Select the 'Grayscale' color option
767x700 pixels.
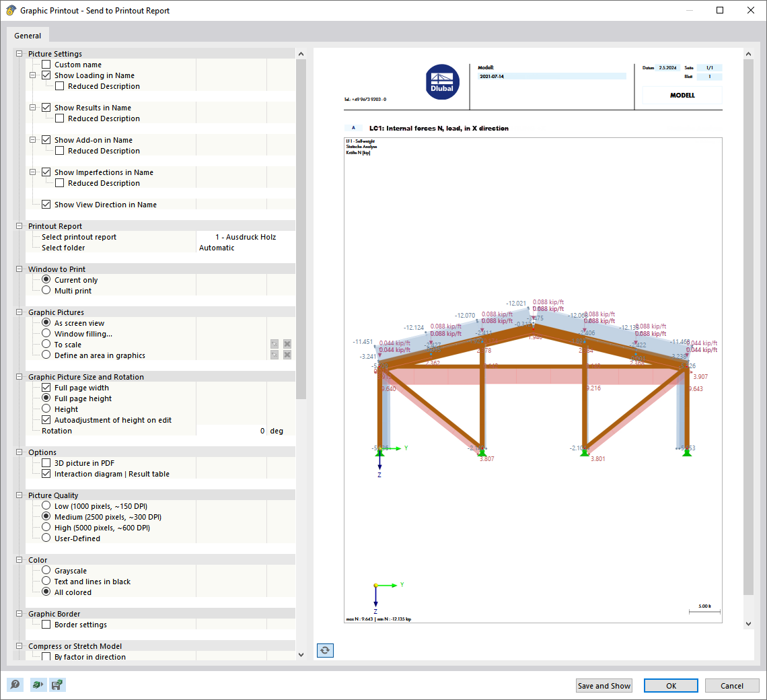pos(46,570)
